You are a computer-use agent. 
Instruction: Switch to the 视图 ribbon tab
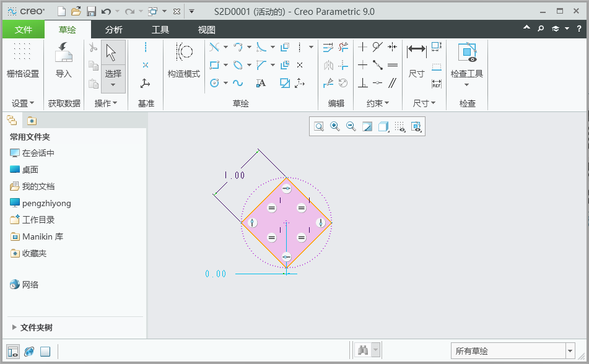[207, 30]
